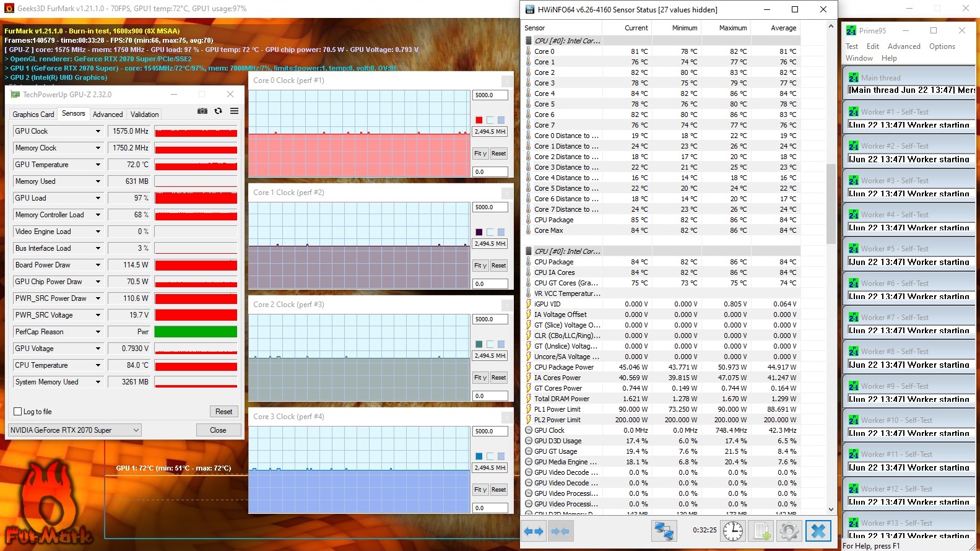Click the FurMark title bar flame icon
Image resolution: width=980 pixels, height=551 pixels.
click(9, 9)
